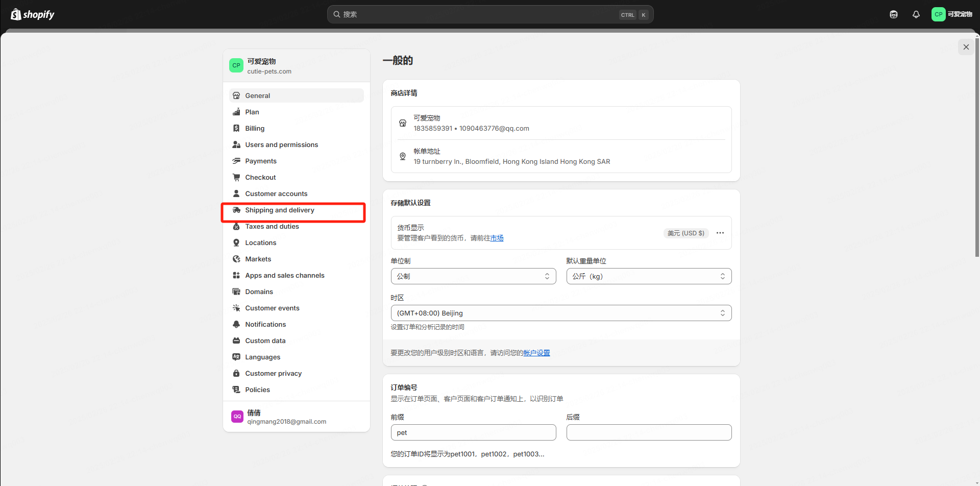Open the notifications bell icon
Viewport: 980px width, 486px height.
(916, 14)
